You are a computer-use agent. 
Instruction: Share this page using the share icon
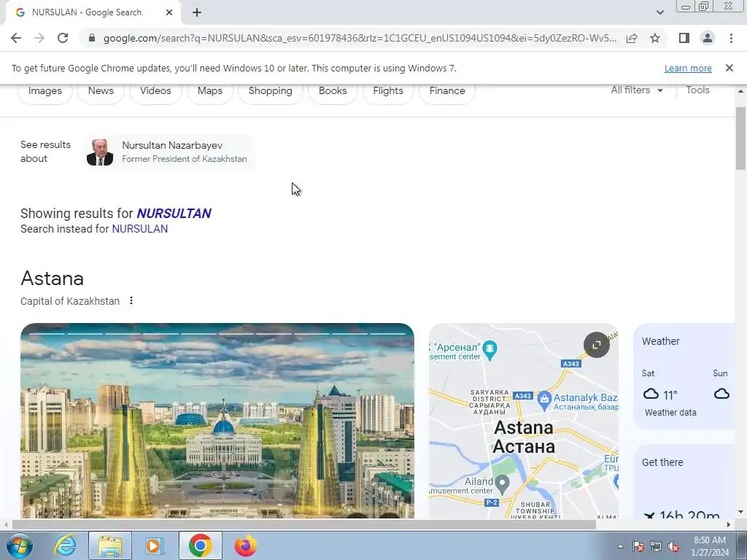(x=632, y=38)
